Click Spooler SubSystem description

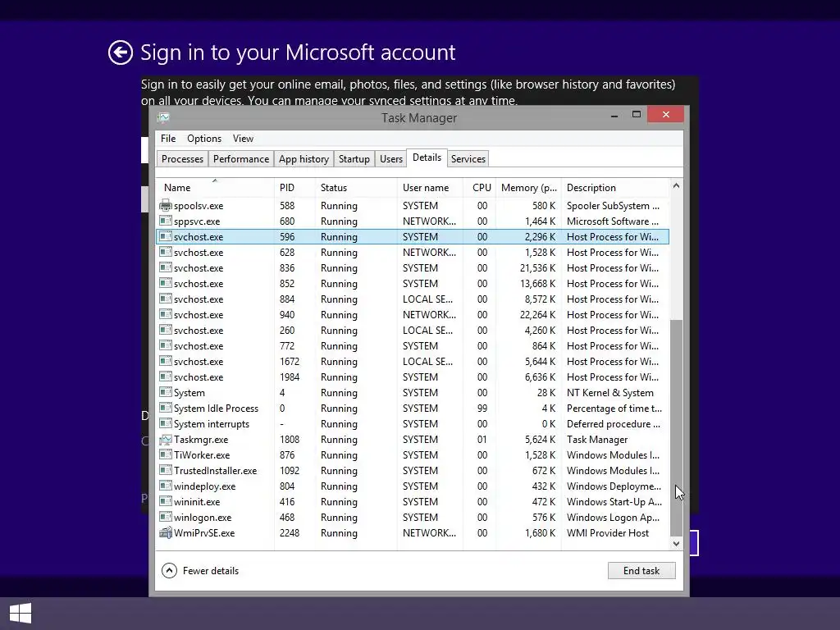tap(613, 206)
